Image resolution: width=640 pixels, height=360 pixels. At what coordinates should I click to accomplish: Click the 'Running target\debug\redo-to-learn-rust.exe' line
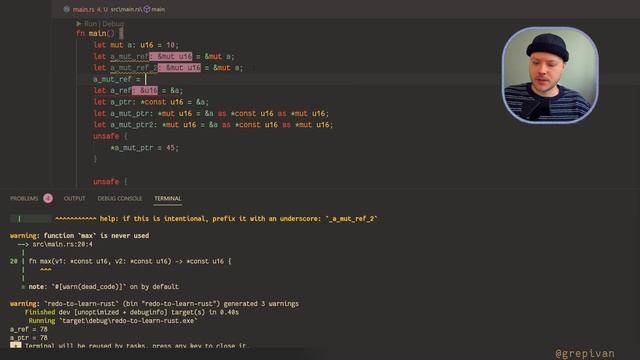113,321
